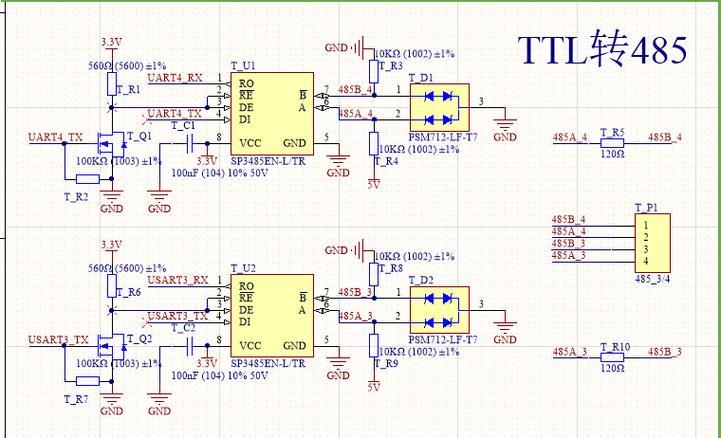
Task: Click "485A_3" net label at T_U2 pin 6
Action: [x=355, y=316]
